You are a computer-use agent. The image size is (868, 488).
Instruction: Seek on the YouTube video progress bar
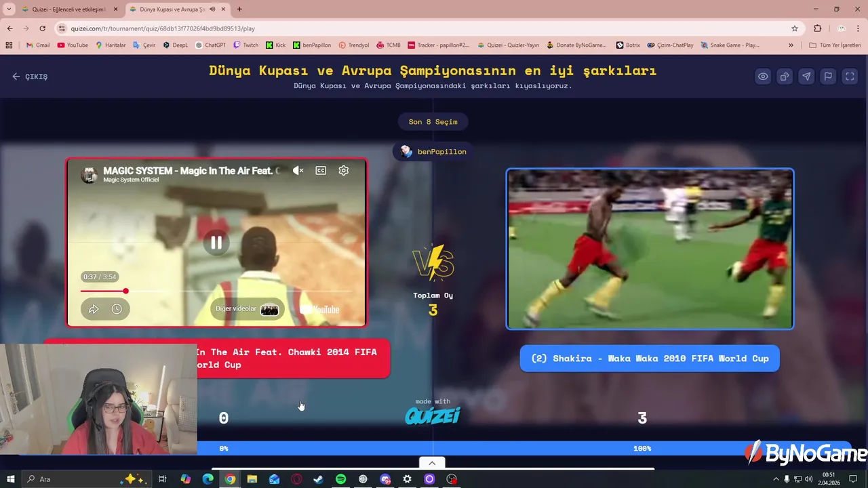point(216,291)
